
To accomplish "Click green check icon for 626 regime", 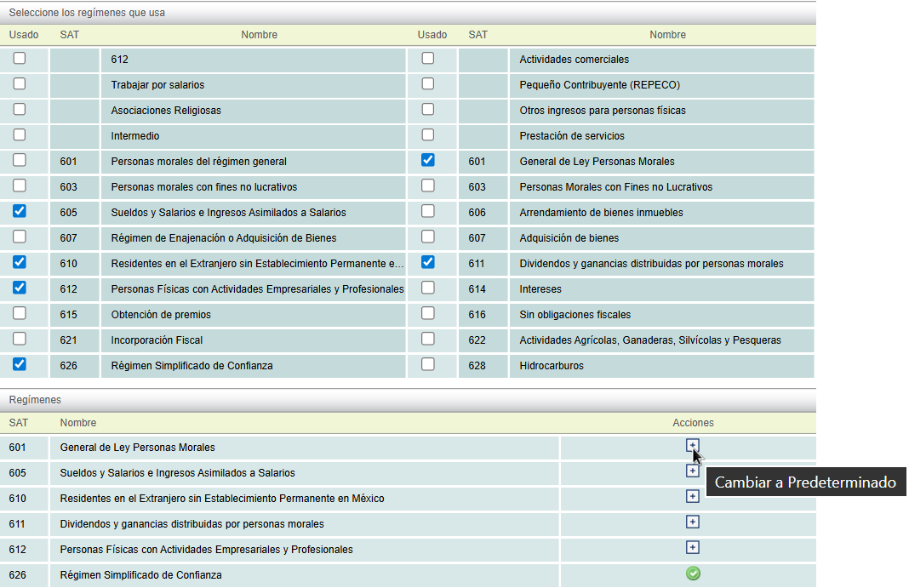I will [x=693, y=574].
